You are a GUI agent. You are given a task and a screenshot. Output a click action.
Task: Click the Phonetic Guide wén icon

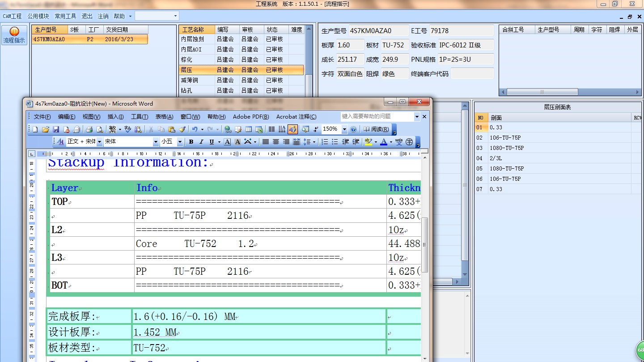coord(399,141)
